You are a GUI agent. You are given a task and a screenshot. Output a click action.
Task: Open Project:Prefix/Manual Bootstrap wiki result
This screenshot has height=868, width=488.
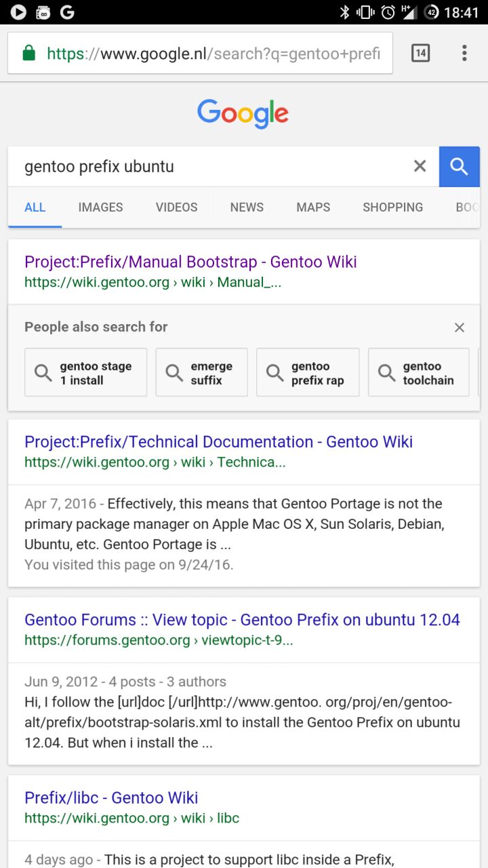pos(190,262)
